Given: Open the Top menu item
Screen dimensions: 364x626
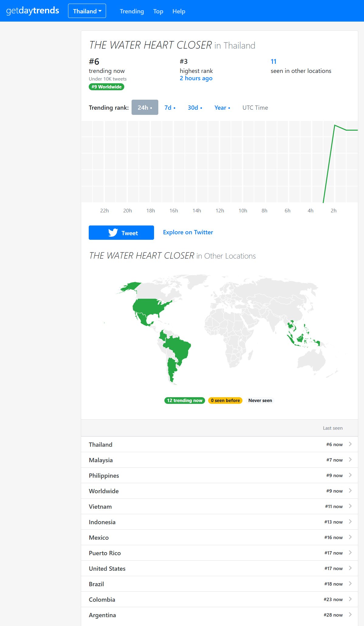Looking at the screenshot, I should [x=158, y=11].
